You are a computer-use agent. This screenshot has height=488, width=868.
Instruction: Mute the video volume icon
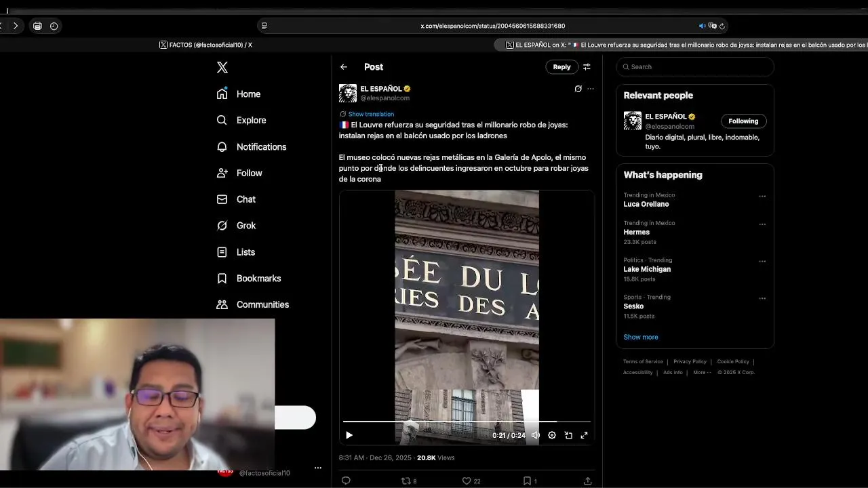click(536, 435)
